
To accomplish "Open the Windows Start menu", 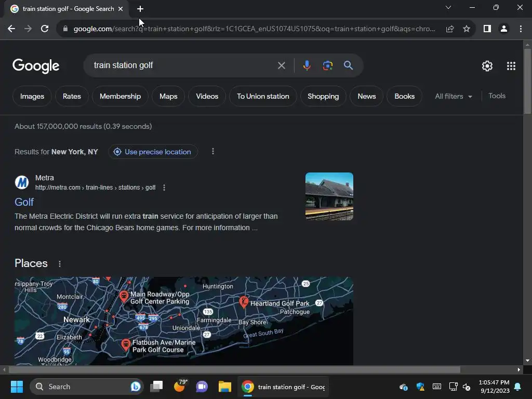I will pos(17,387).
